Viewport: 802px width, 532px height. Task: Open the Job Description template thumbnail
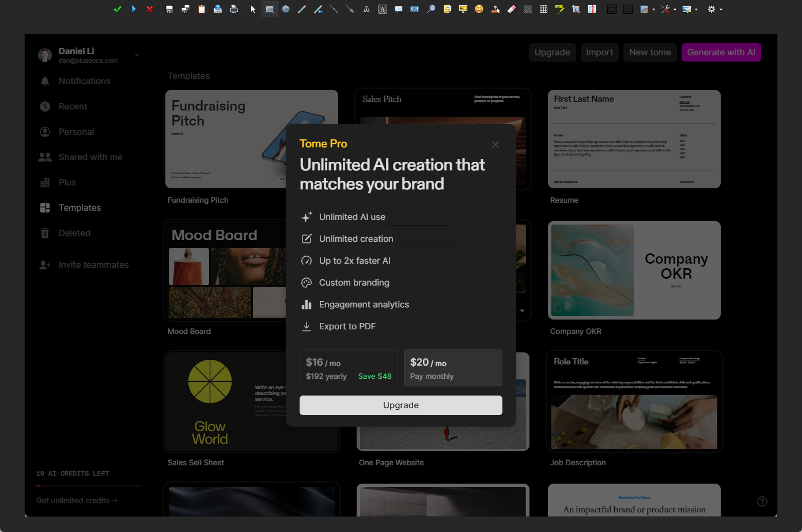pos(634,401)
